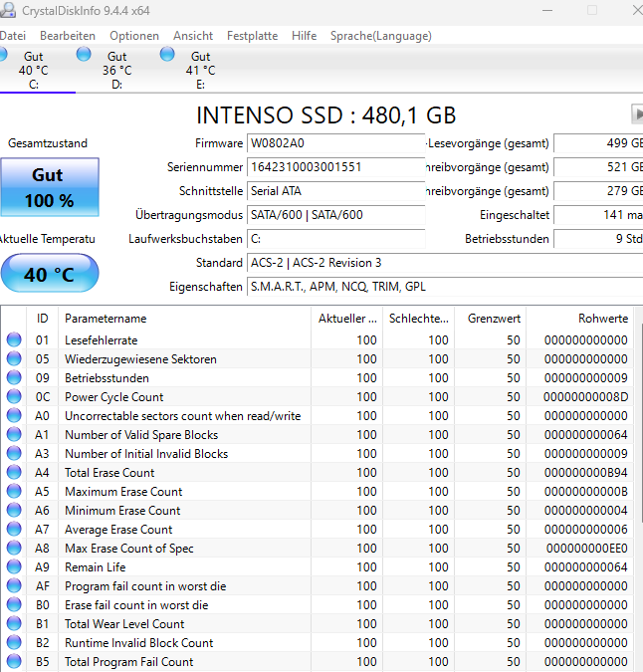Click the next disk arrow beside the drive title
Viewport: 643px width, 672px height.
[x=637, y=114]
